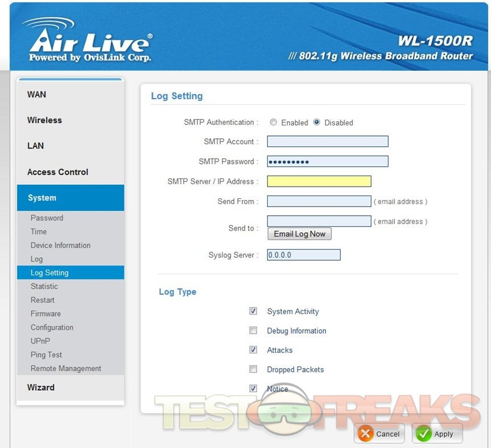Open the Access Control section

coord(58,172)
